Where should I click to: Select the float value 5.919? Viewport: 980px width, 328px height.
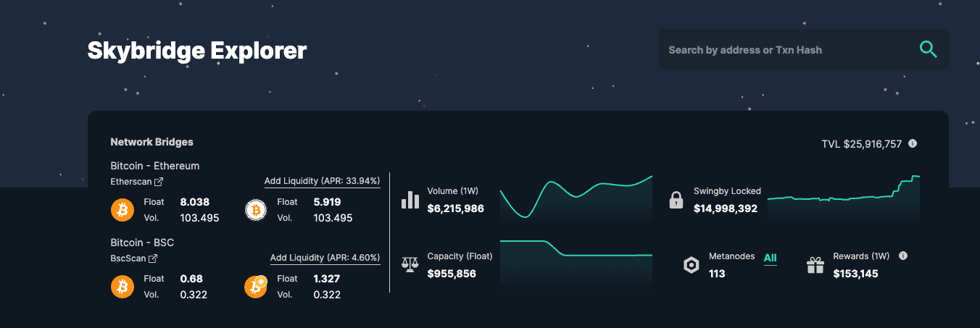327,202
